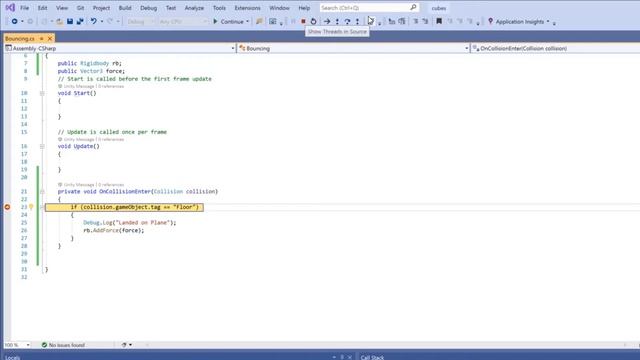Screen dimensions: 640x360
Task: Click the Step Over icon
Action: coord(347,21)
